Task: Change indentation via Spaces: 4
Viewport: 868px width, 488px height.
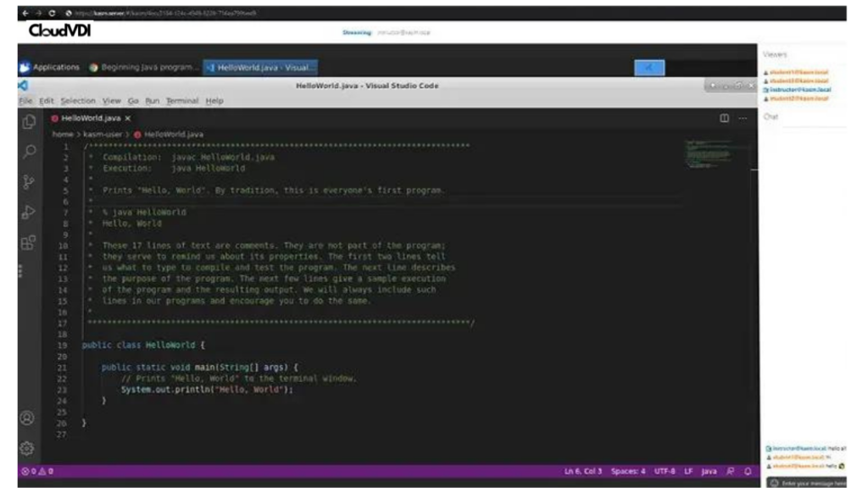Action: [x=628, y=471]
